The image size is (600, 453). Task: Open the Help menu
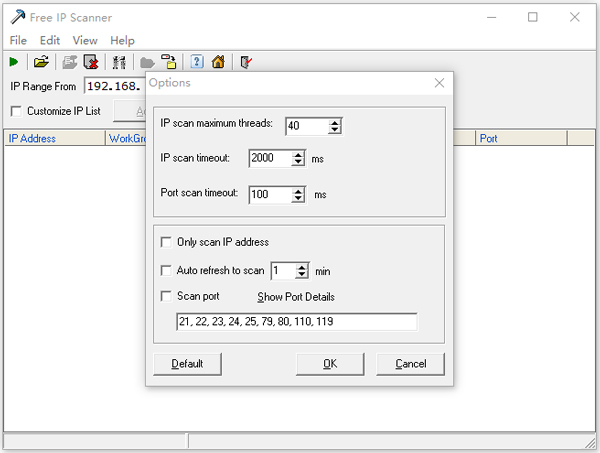coord(122,41)
